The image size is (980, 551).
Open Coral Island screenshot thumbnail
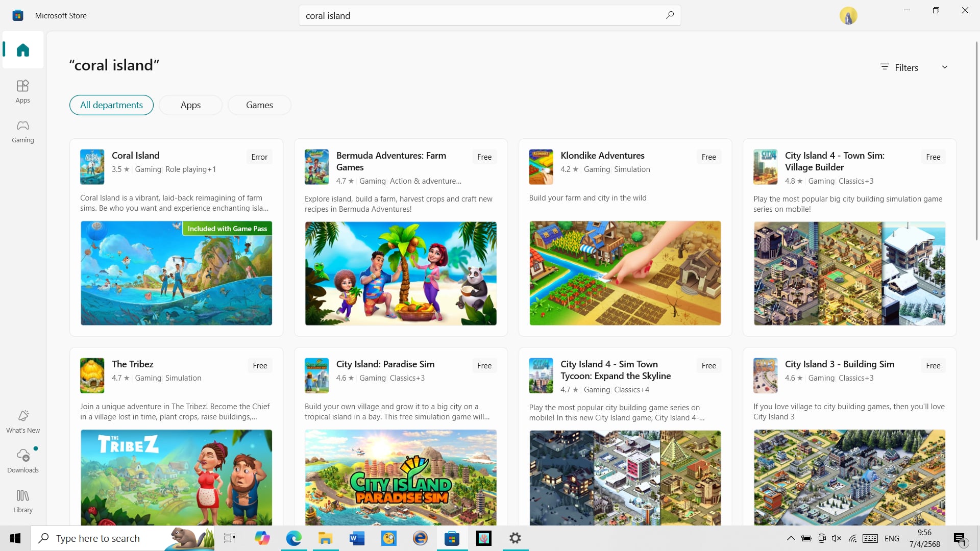[176, 273]
